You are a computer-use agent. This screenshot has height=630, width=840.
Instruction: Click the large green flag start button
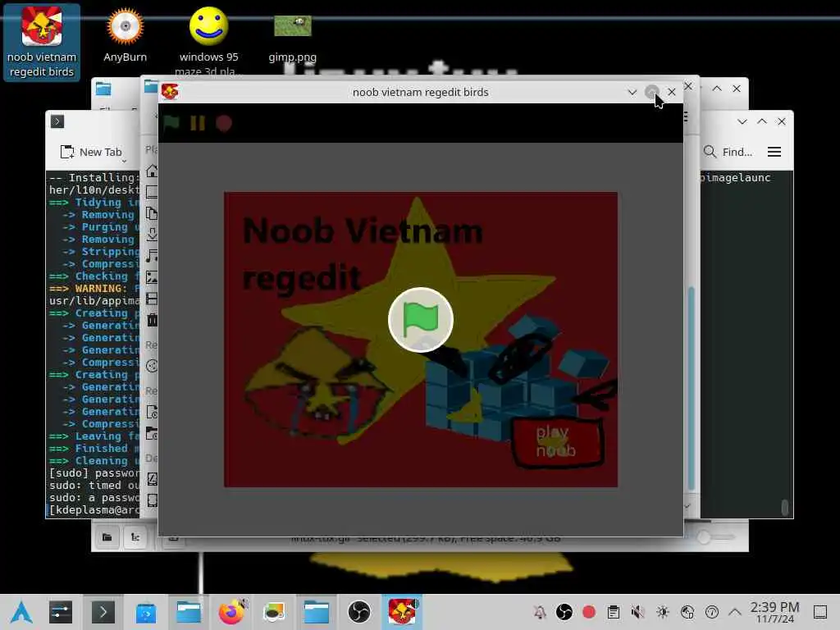(x=421, y=320)
